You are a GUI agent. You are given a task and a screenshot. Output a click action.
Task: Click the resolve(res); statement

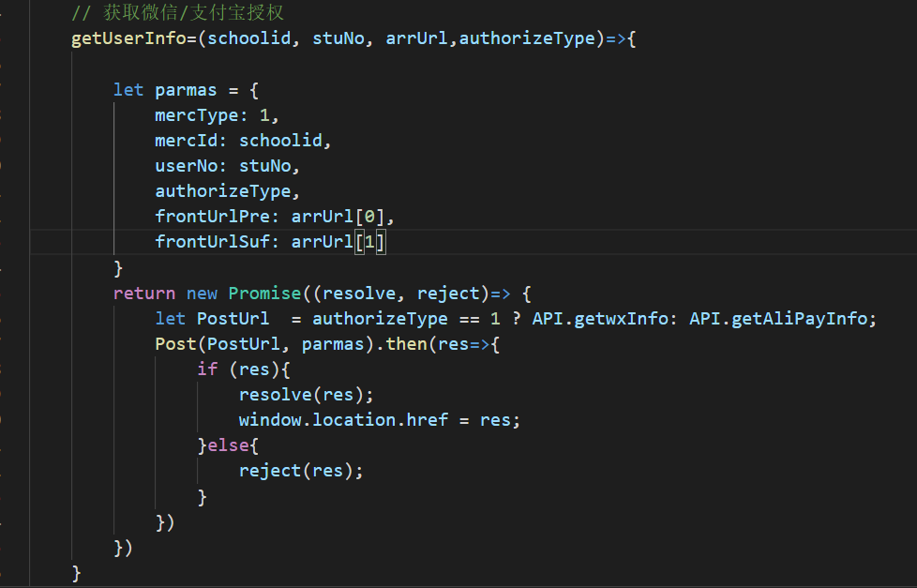(306, 395)
